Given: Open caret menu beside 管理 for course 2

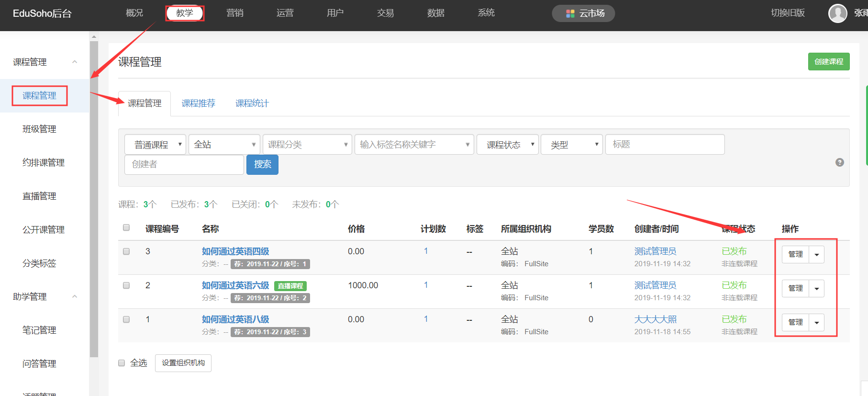Looking at the screenshot, I should click(816, 289).
